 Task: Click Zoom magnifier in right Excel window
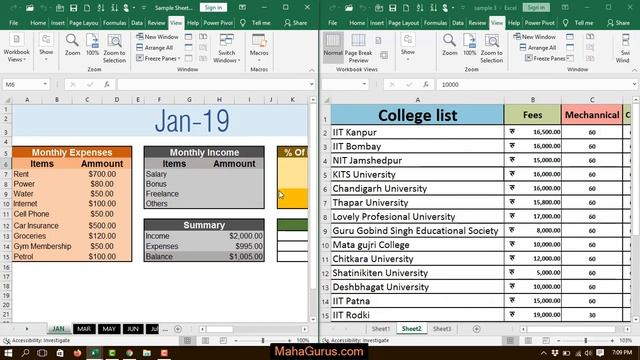tap(449, 45)
